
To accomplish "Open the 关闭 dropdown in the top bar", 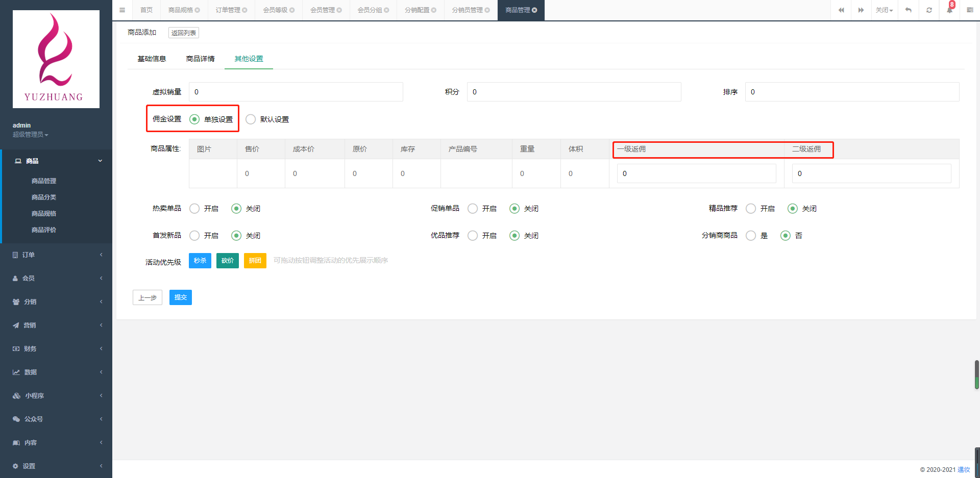I will tap(884, 10).
